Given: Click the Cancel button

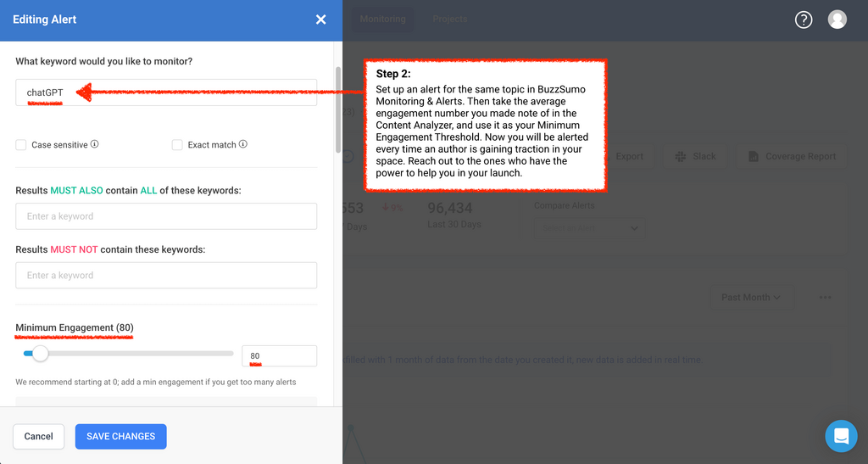Looking at the screenshot, I should tap(38, 436).
